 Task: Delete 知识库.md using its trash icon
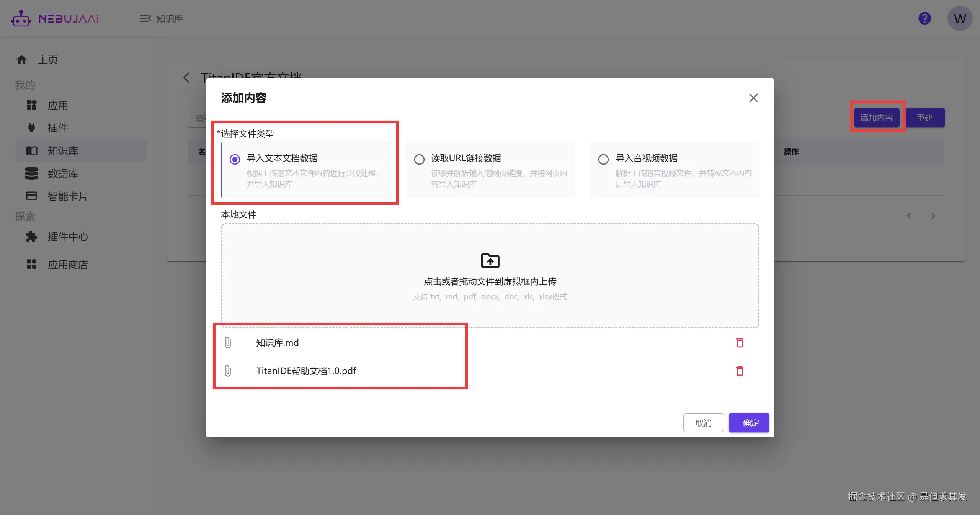[740, 342]
